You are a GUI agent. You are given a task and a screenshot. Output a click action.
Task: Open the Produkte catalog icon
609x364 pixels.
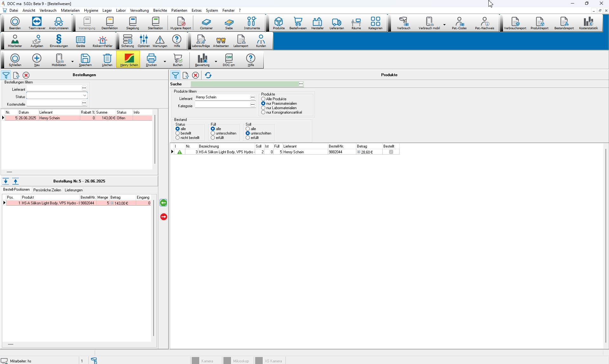coord(279,23)
